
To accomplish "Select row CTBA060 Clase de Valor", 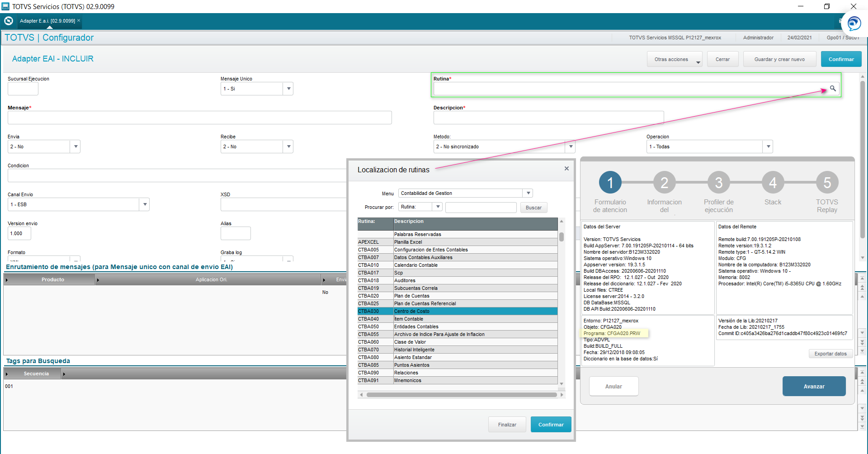I will 457,342.
